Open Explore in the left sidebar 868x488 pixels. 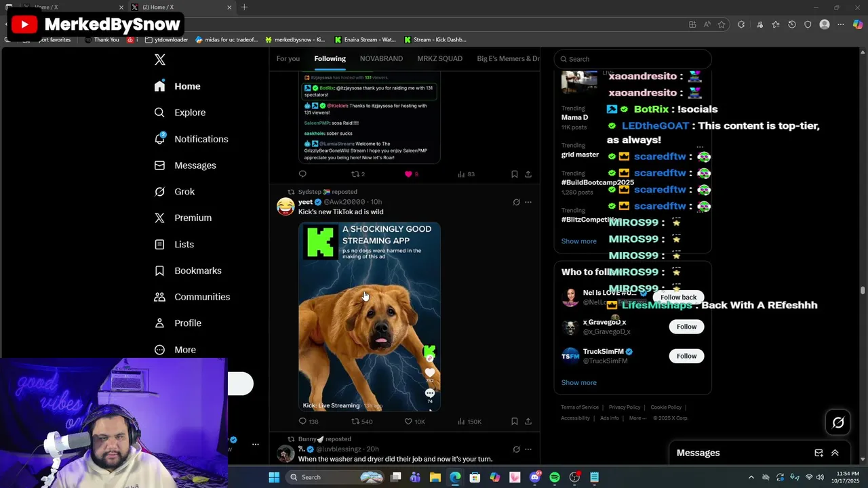tap(180, 113)
